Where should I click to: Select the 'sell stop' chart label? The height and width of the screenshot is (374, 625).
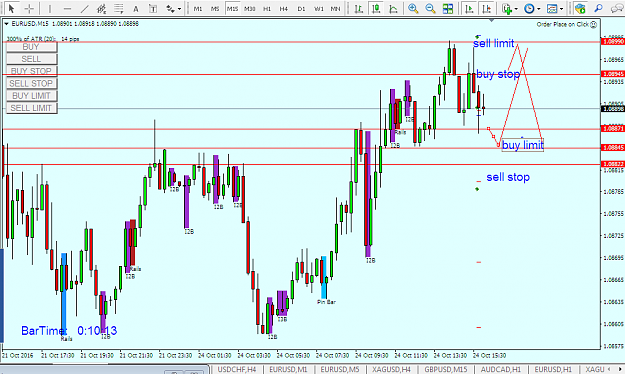(x=508, y=177)
